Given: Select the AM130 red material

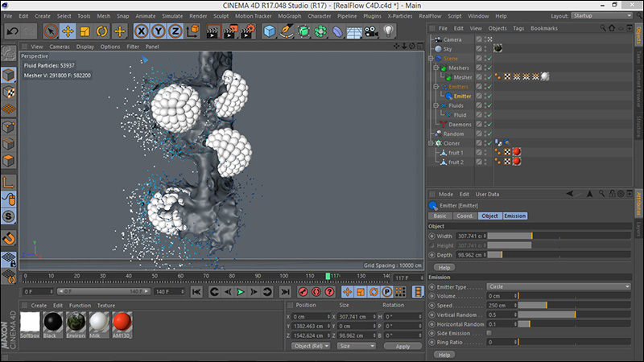Looking at the screenshot, I should pos(122,325).
